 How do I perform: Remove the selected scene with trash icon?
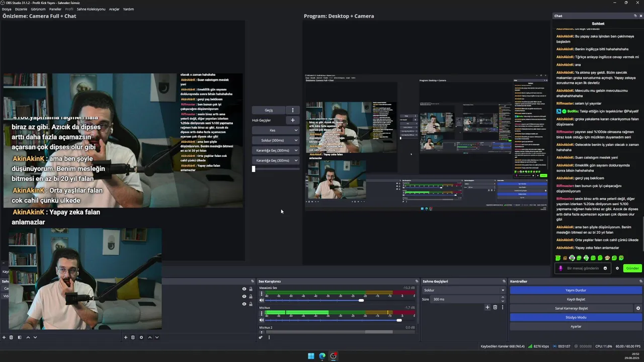point(11,337)
